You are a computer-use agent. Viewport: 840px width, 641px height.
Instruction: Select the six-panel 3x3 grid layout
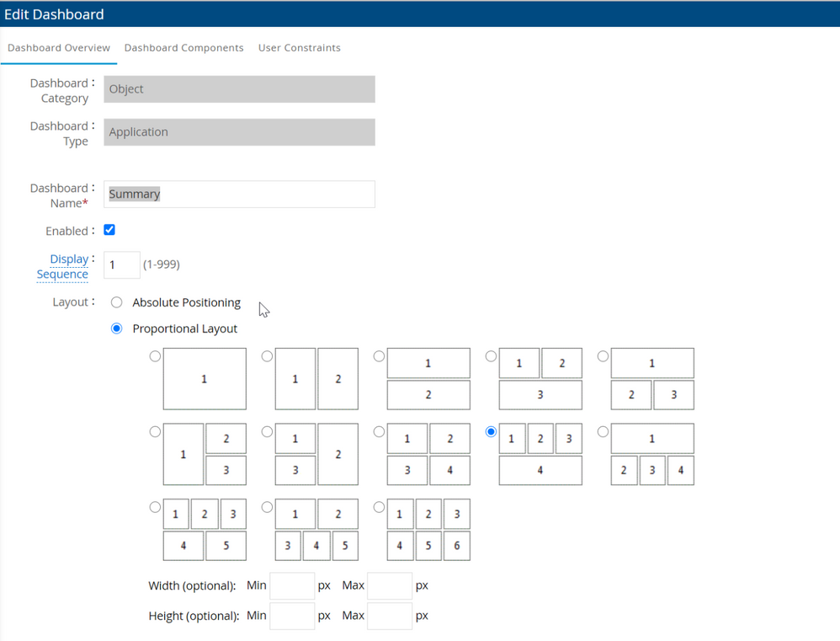(x=379, y=507)
